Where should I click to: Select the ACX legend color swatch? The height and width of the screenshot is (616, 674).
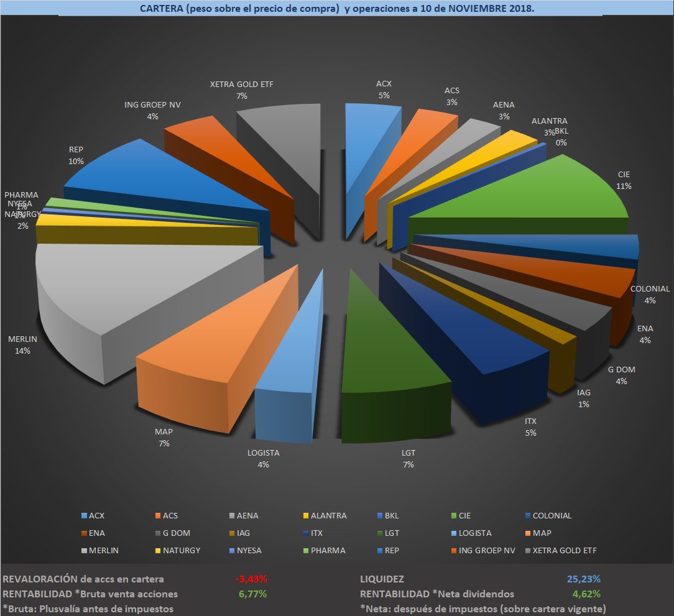coord(85,515)
